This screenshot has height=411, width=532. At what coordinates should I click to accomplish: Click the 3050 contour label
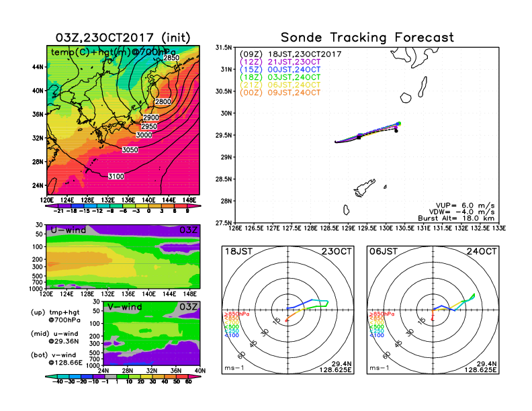pos(130,150)
